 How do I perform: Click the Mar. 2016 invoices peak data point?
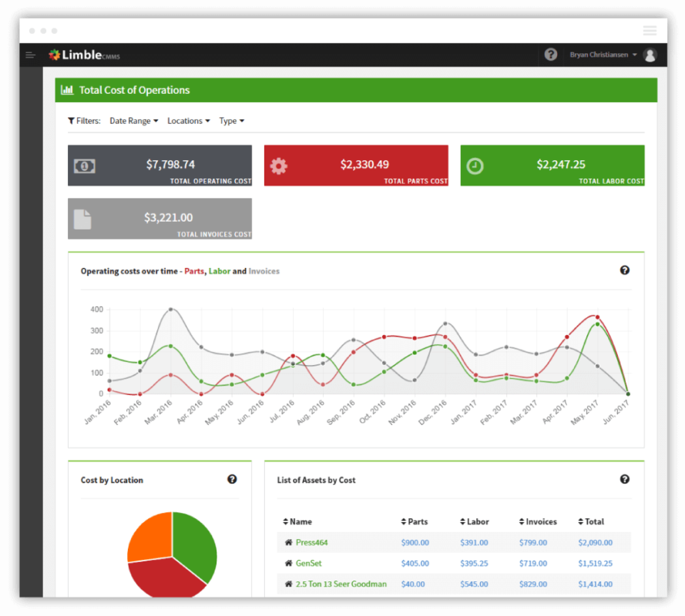[170, 309]
